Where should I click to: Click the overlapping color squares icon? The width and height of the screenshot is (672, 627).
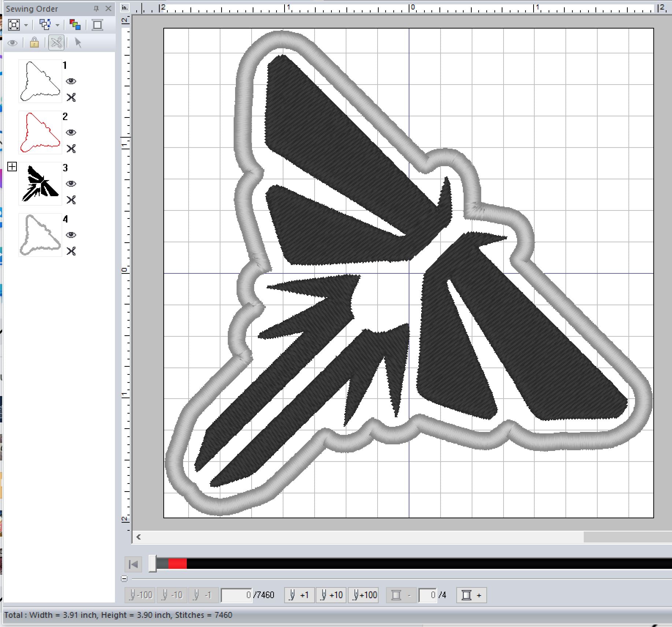(x=75, y=25)
